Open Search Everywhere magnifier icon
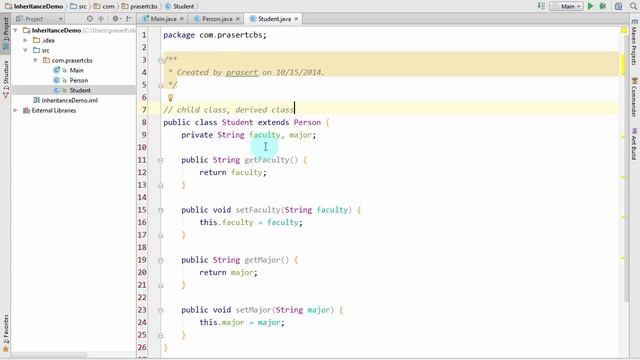The height and width of the screenshot is (360, 640). 633,6
